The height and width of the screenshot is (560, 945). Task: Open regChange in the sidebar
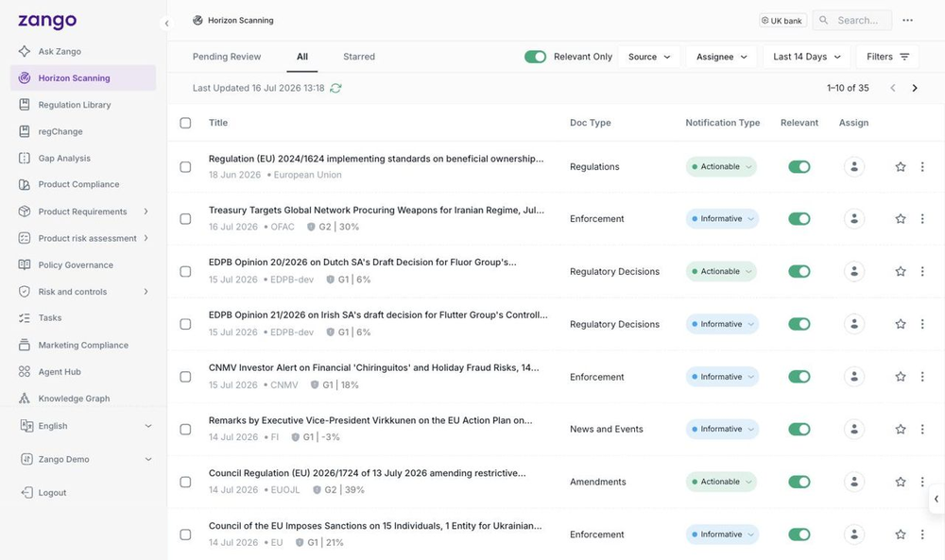[60, 131]
